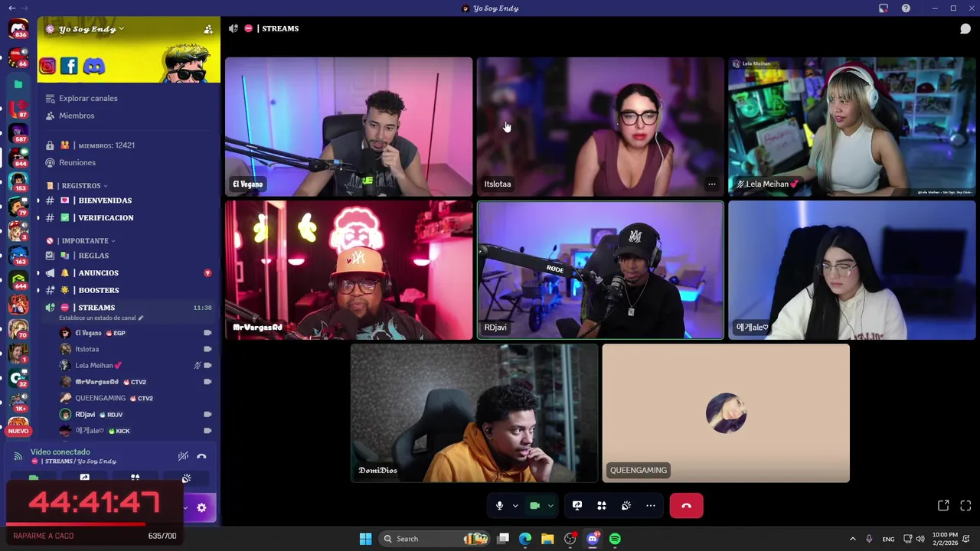Open activities launcher in call control bar
The height and width of the screenshot is (551, 980).
(x=602, y=506)
